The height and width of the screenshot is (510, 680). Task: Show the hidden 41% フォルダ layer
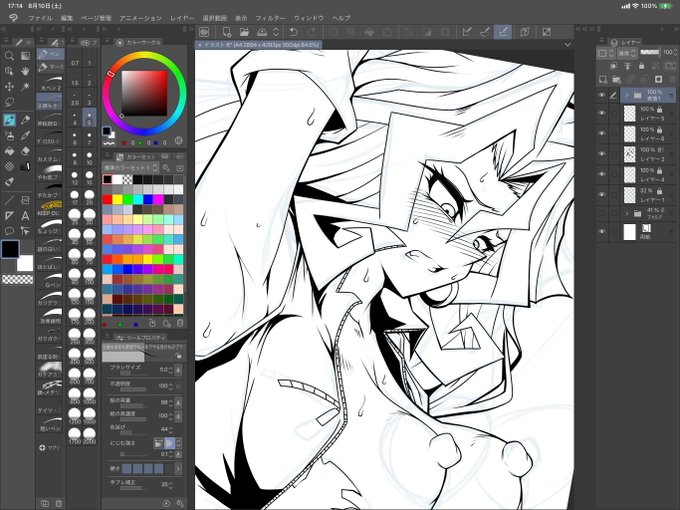point(602,213)
